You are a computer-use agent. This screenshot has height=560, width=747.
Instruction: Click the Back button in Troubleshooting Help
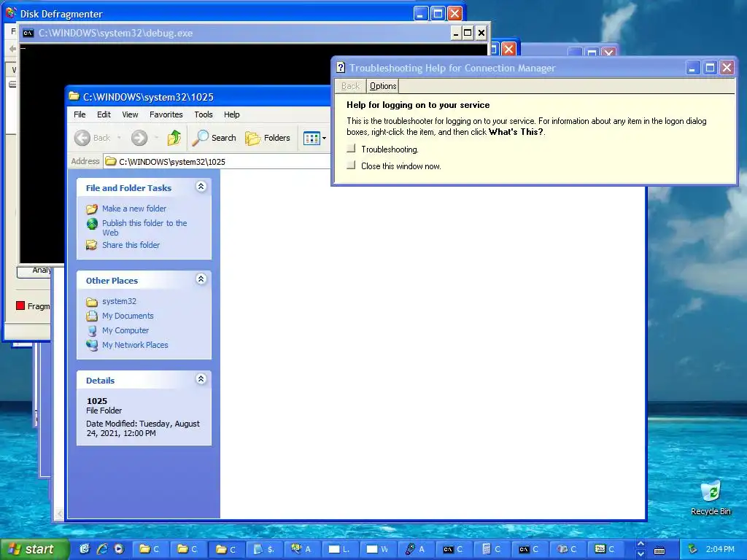coord(350,86)
